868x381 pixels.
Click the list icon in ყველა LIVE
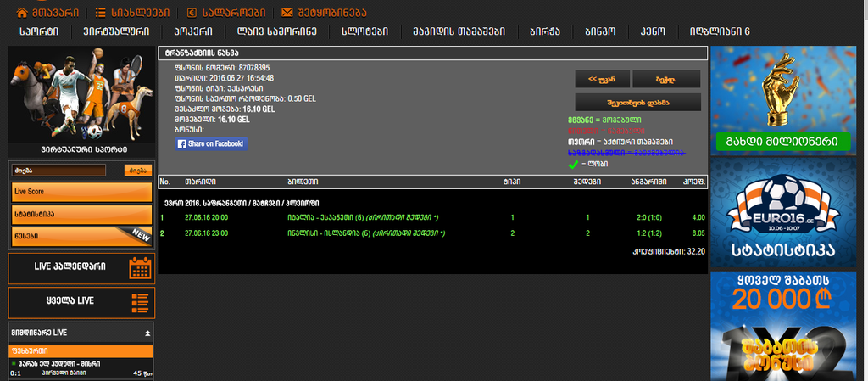[x=140, y=302]
